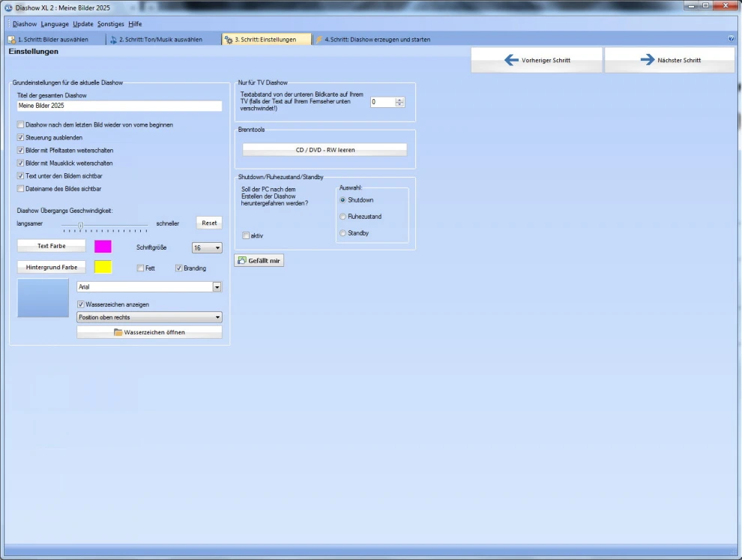Click the Vorheriger Schritt button
Screen dimensions: 742x560
tap(537, 60)
